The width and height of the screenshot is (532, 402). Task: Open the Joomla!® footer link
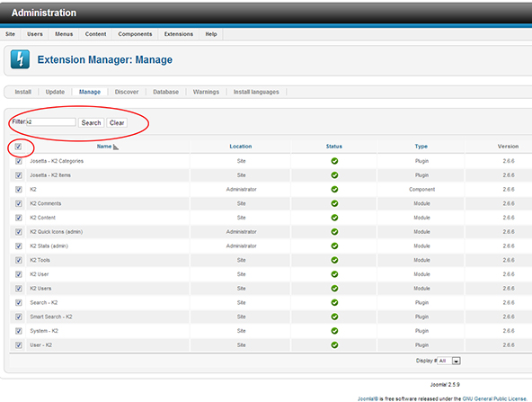tap(368, 398)
